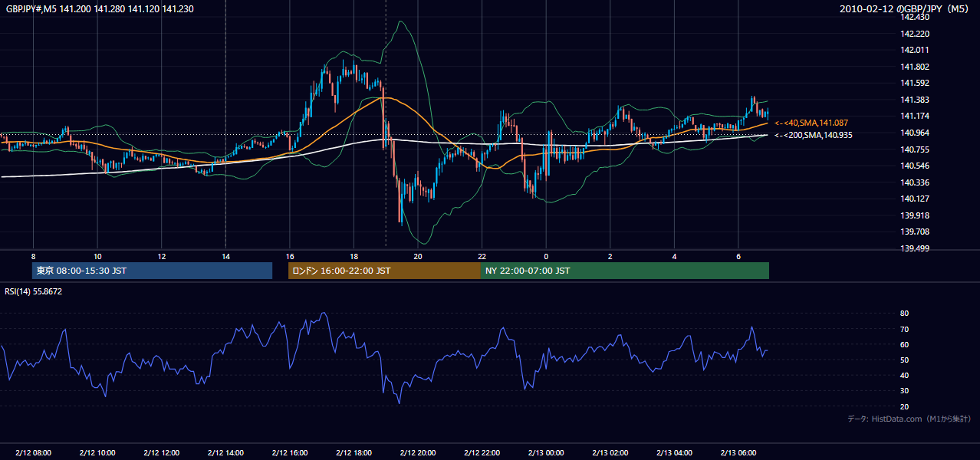Click the 2/13 04:00 date label
This screenshot has height=460, width=980.
(x=674, y=452)
